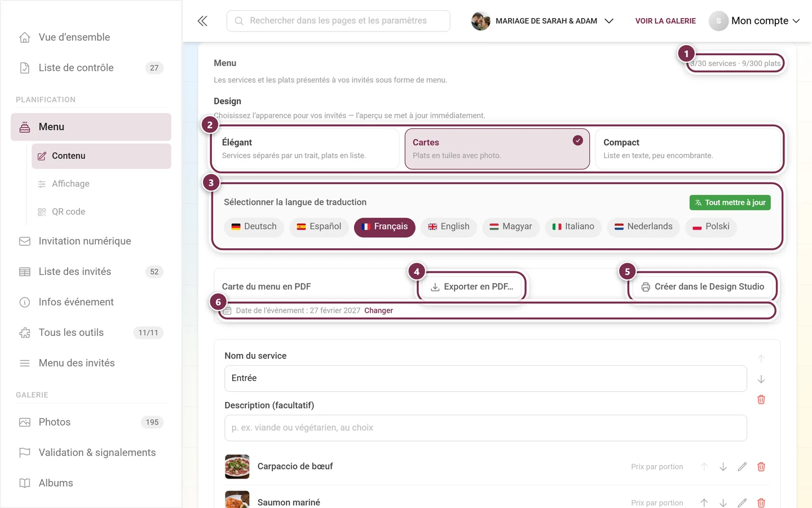Click the Description (facultatif) input field
Image resolution: width=812 pixels, height=508 pixels.
pyautogui.click(x=486, y=428)
